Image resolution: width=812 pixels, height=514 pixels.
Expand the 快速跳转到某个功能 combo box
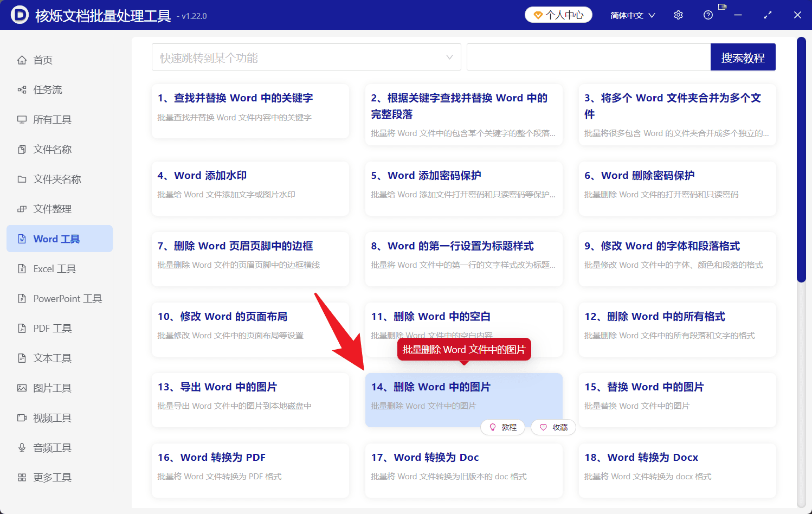pos(306,56)
